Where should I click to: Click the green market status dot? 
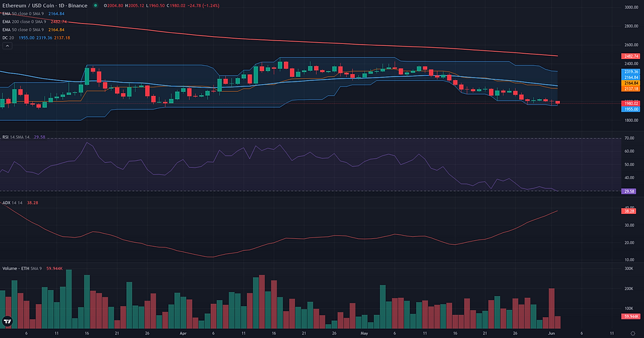[x=95, y=5]
